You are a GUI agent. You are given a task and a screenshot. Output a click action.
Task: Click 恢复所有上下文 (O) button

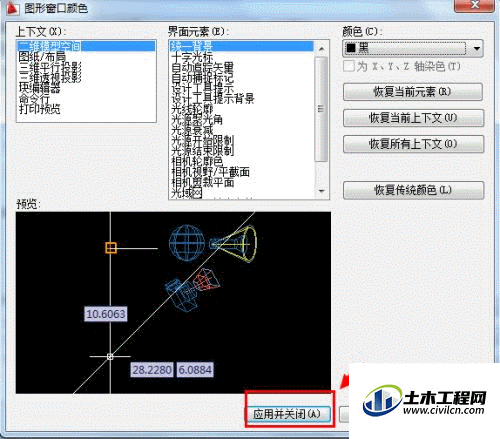click(x=413, y=144)
